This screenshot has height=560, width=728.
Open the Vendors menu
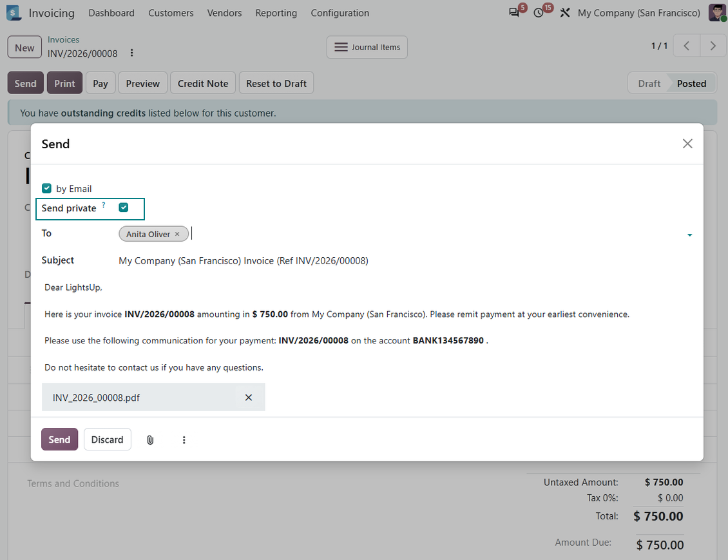tap(224, 13)
